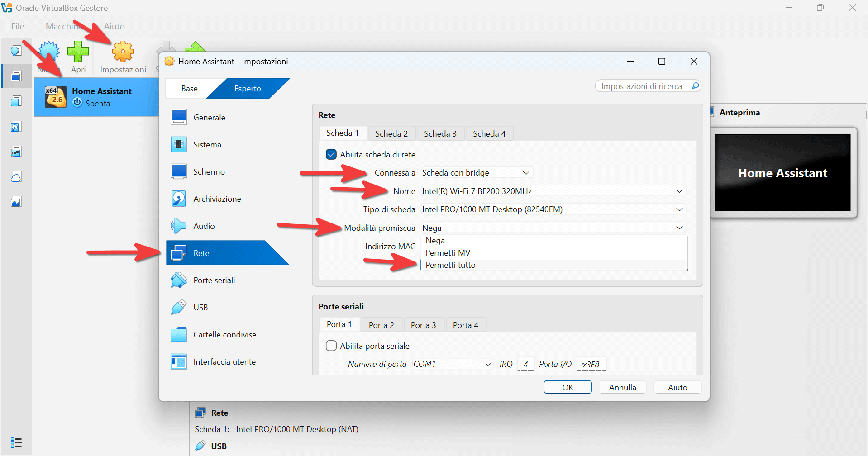Click the Porta I/O input field
The width and height of the screenshot is (868, 456).
click(x=591, y=364)
